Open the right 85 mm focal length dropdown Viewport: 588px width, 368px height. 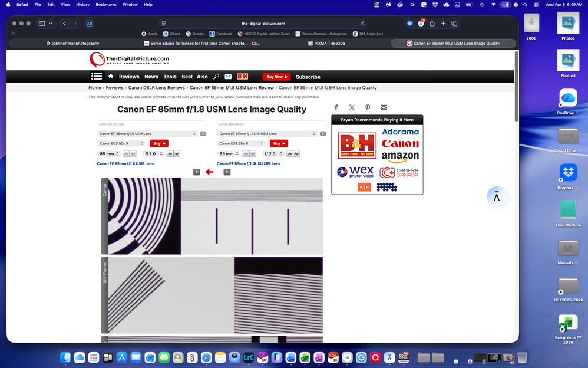click(x=229, y=153)
